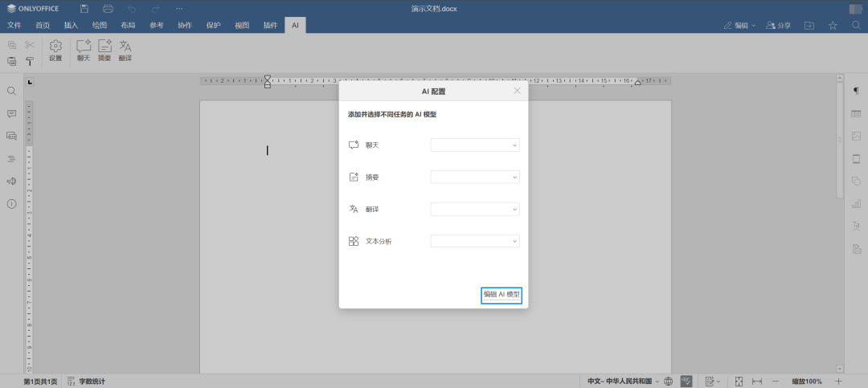The height and width of the screenshot is (388, 868).
Task: Click the 第1页共1页 page indicator
Action: pyautogui.click(x=40, y=382)
